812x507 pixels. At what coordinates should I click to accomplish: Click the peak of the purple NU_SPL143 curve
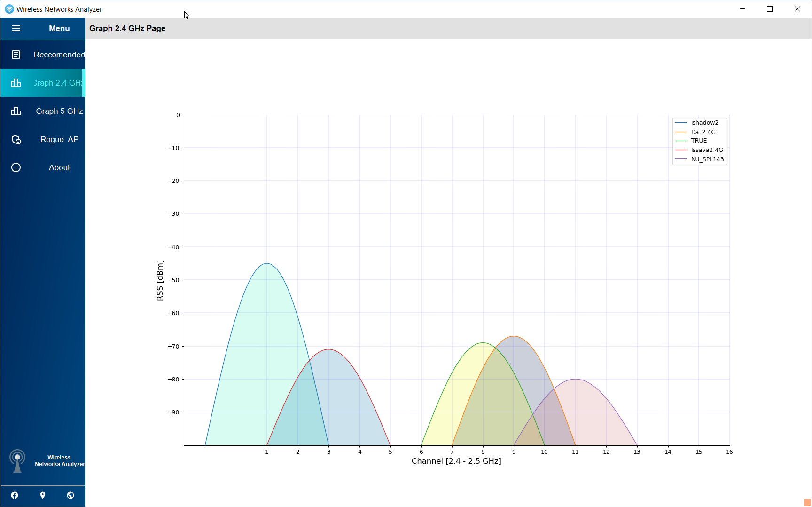click(576, 379)
